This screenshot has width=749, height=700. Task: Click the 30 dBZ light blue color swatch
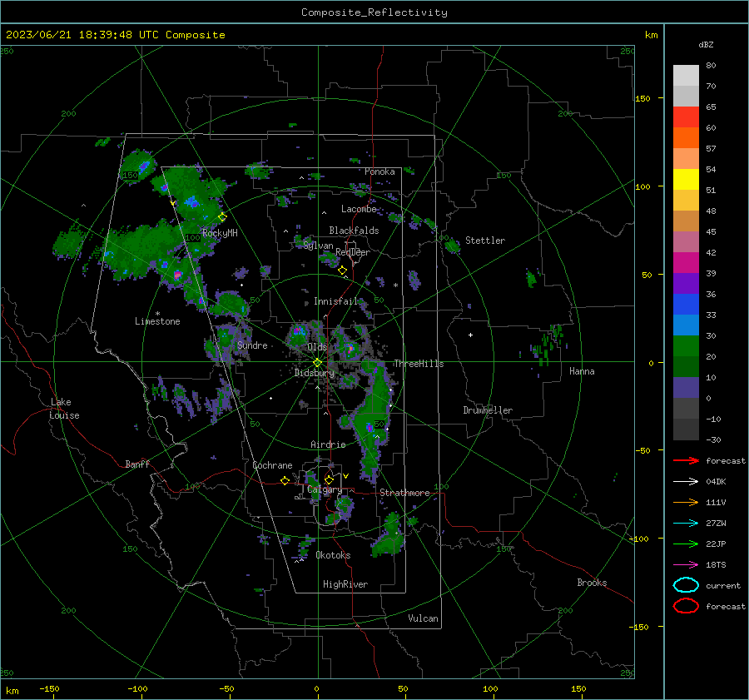[686, 325]
